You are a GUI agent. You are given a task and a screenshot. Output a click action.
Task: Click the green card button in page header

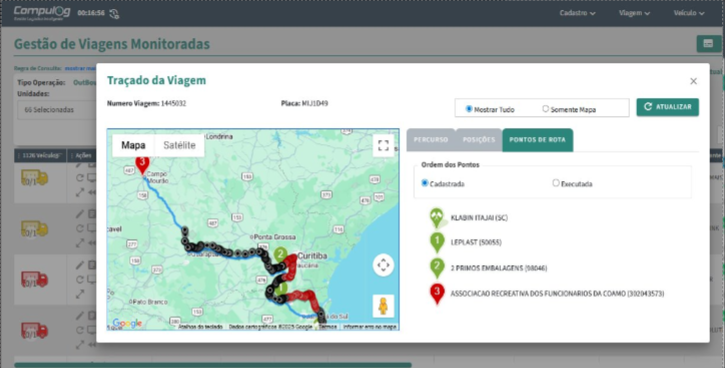point(708,43)
